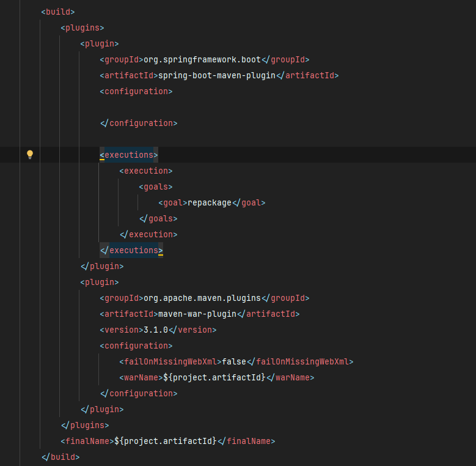Place cursor on the opening executions tag

tap(129, 155)
